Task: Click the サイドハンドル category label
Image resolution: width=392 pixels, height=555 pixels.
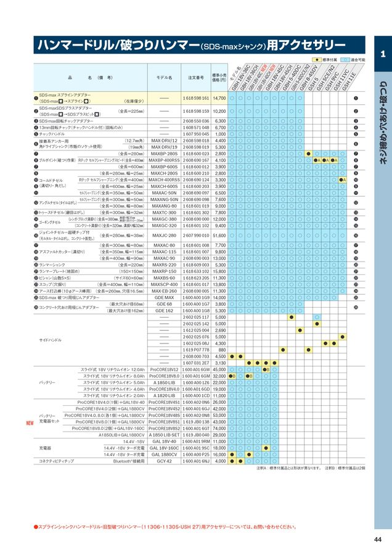Action: pos(51,340)
